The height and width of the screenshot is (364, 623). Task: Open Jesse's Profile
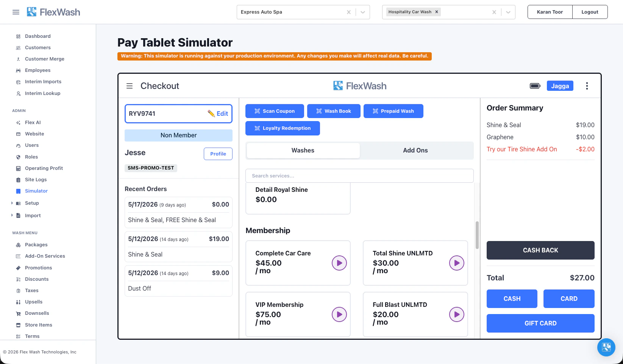coord(218,154)
